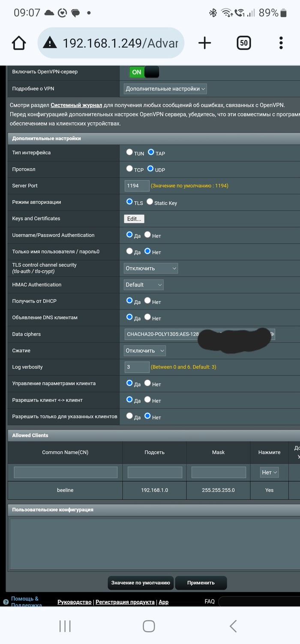300x644 pixels.
Task: Click the Log verbosity input field
Action: pos(137,367)
